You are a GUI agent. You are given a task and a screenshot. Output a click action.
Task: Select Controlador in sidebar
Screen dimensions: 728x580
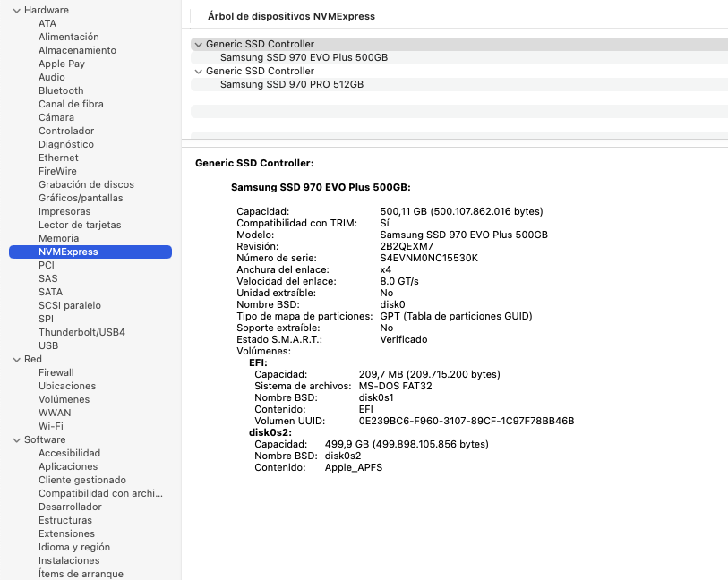66,132
